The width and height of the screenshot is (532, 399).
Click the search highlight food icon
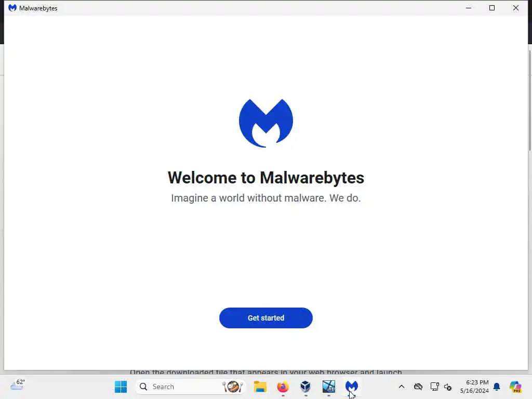tap(232, 387)
